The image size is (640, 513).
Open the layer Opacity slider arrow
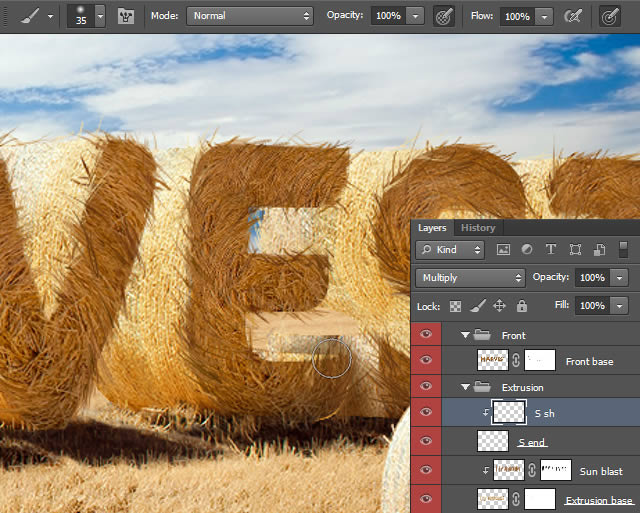pyautogui.click(x=619, y=278)
